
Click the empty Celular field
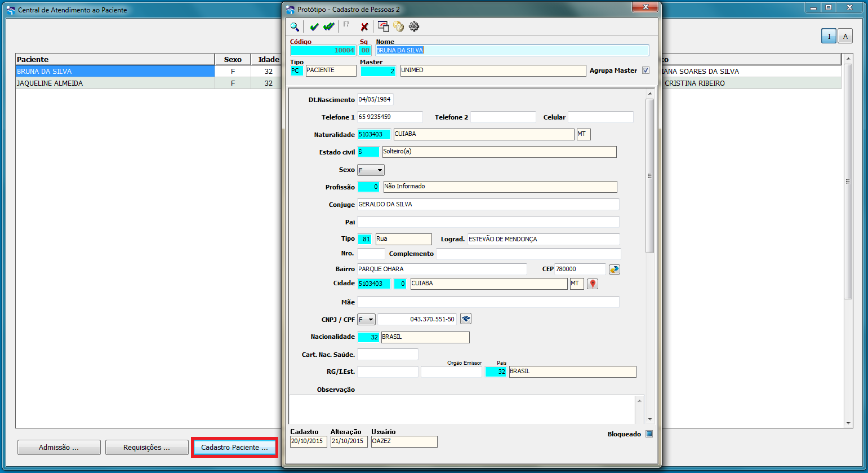600,117
